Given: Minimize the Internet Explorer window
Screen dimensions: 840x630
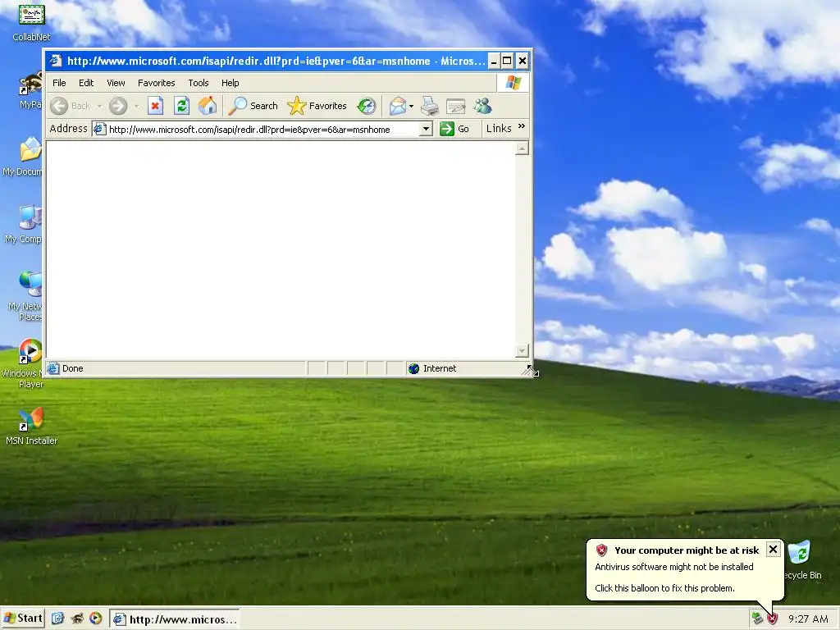Looking at the screenshot, I should (x=493, y=61).
